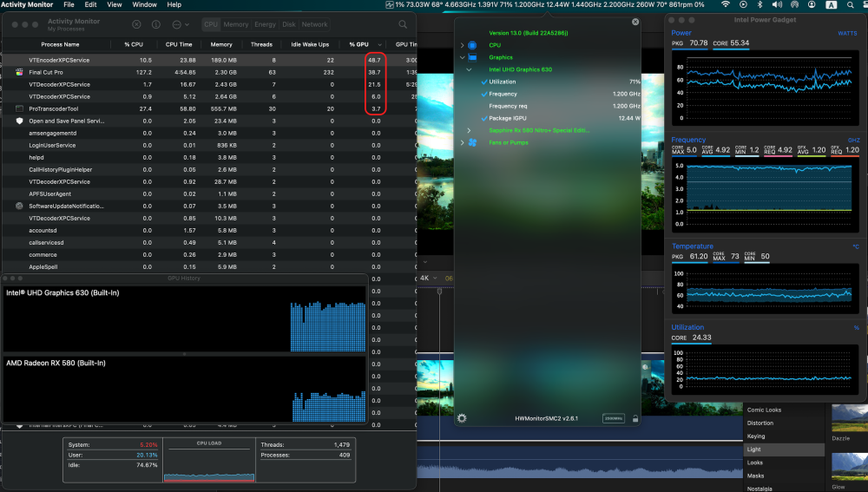The width and height of the screenshot is (868, 492).
Task: Sort by the CPU Time column header
Action: click(179, 44)
